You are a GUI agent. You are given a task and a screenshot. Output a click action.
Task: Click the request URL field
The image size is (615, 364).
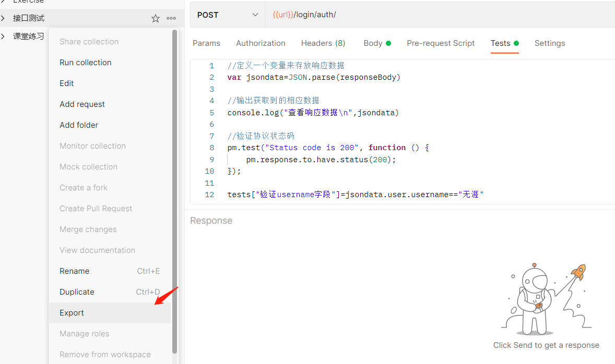tap(440, 15)
